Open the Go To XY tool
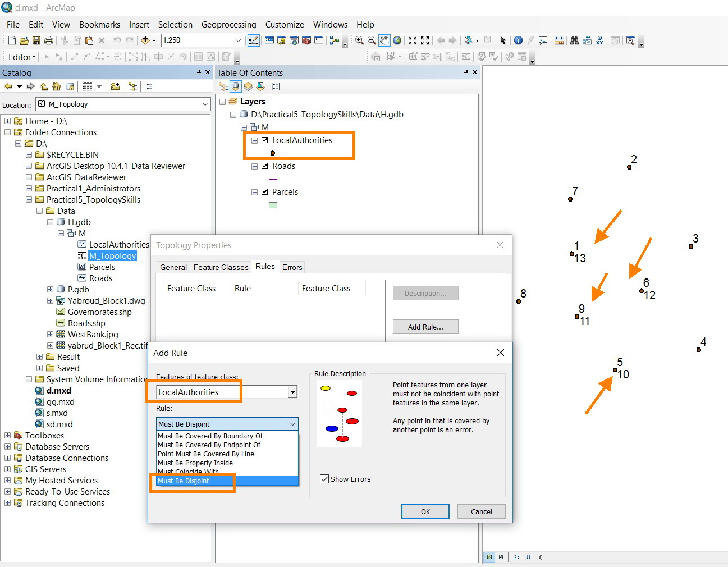This screenshot has height=567, width=728. [x=600, y=40]
